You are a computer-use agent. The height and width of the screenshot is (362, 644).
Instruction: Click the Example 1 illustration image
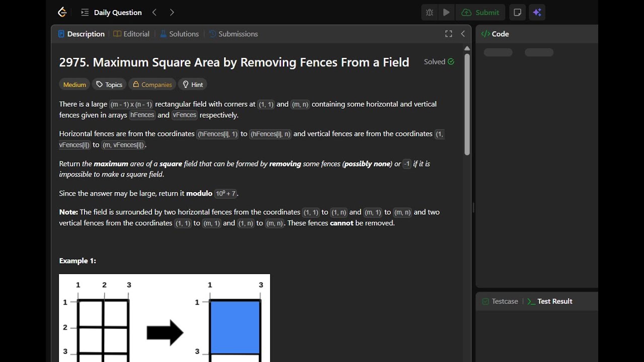(x=165, y=318)
